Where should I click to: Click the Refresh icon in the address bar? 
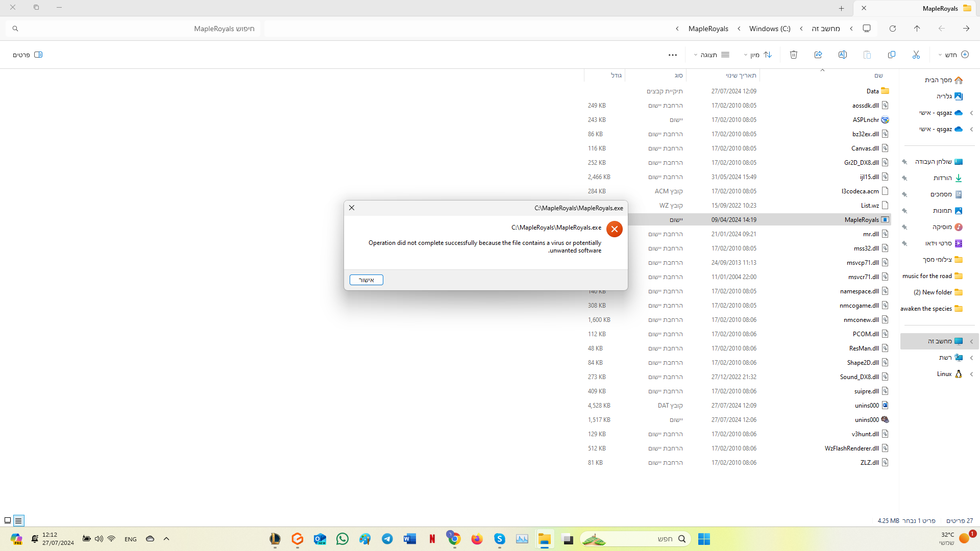893,29
